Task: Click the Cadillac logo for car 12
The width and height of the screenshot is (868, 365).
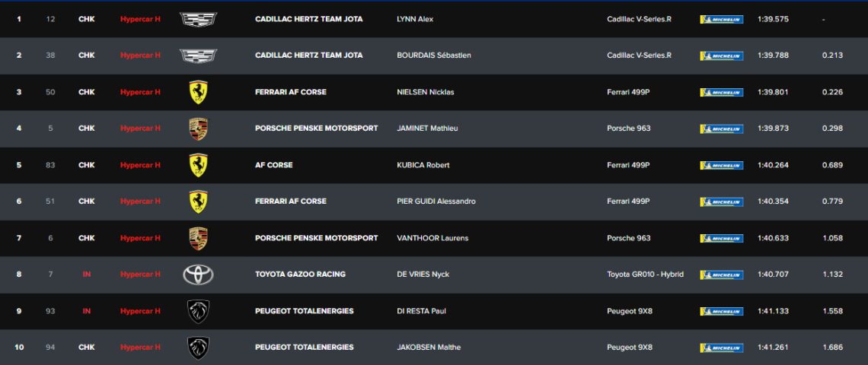Action: 198,19
